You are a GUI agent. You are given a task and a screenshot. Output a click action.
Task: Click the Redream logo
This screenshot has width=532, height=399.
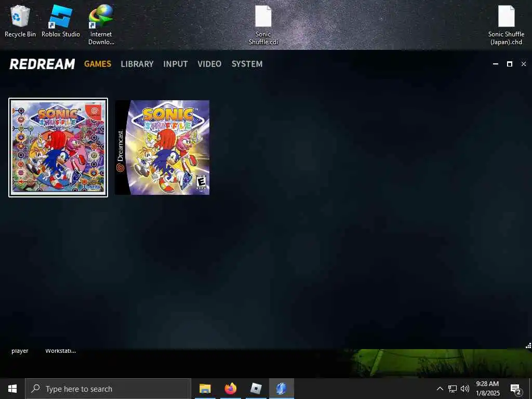[x=42, y=64]
